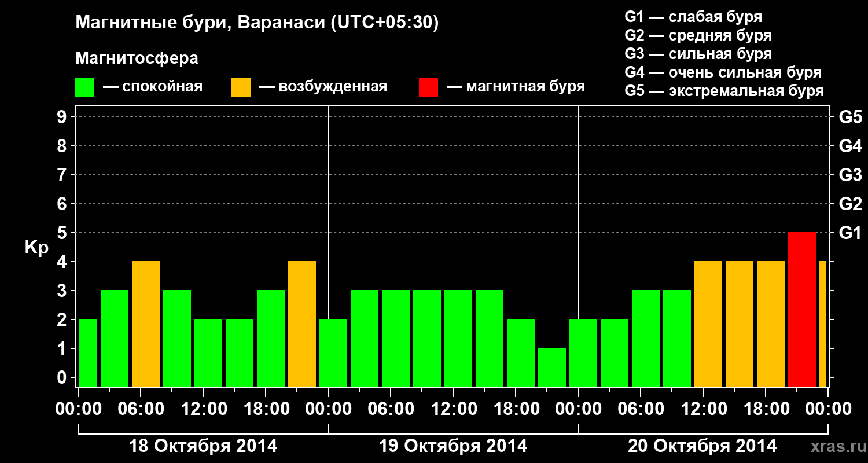Click the shortest green bar with Kp 1
The width and height of the screenshot is (868, 463).
[552, 368]
